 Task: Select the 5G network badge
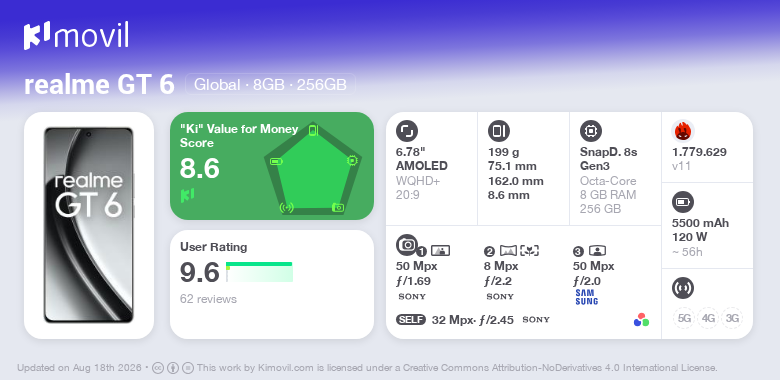(x=684, y=318)
